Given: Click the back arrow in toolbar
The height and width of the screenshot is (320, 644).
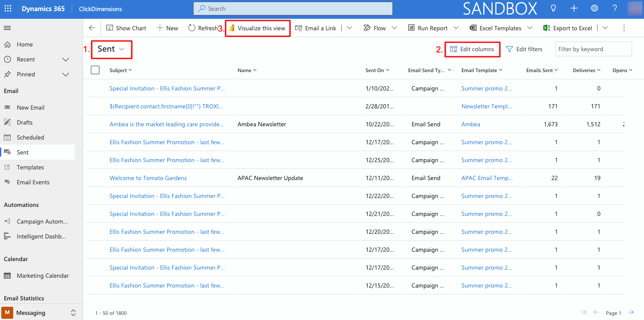Looking at the screenshot, I should pyautogui.click(x=92, y=28).
